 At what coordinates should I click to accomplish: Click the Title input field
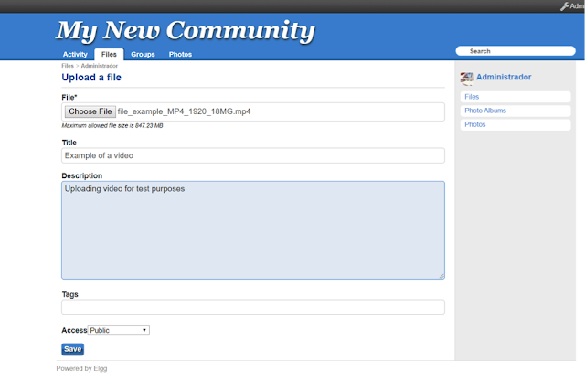[x=253, y=155]
